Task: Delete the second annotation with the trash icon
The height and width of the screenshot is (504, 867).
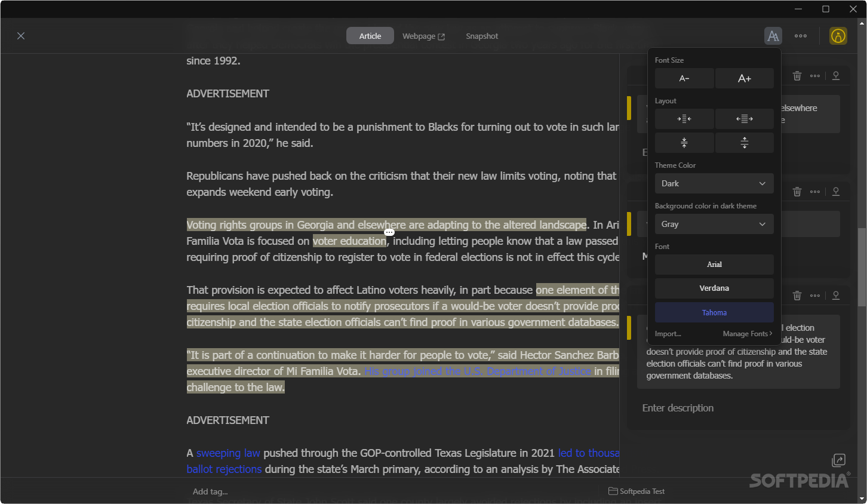Action: pos(797,192)
